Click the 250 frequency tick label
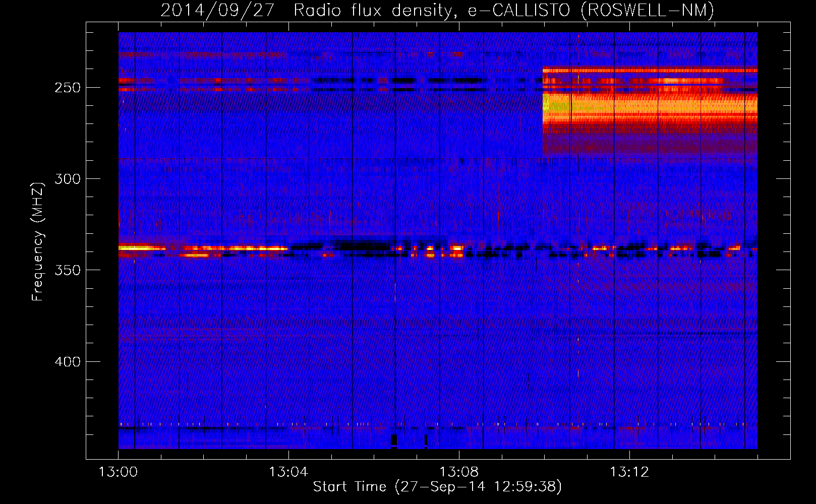 68,88
